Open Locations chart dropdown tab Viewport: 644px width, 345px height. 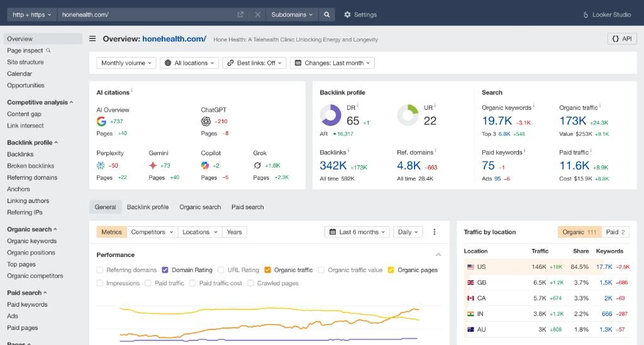pyautogui.click(x=199, y=232)
